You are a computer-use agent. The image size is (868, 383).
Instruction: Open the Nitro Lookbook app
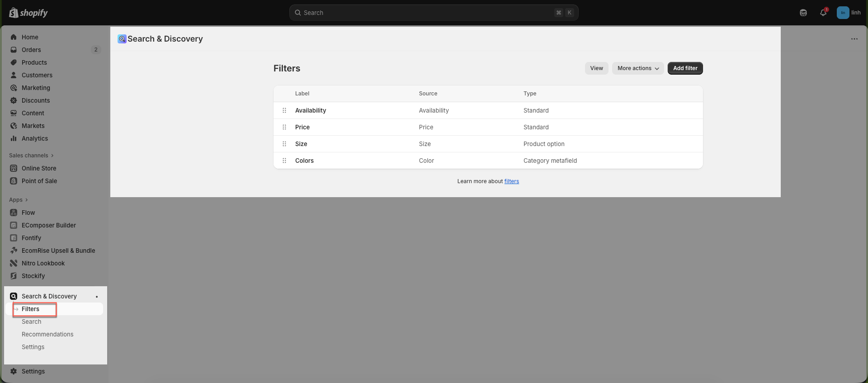coord(43,263)
